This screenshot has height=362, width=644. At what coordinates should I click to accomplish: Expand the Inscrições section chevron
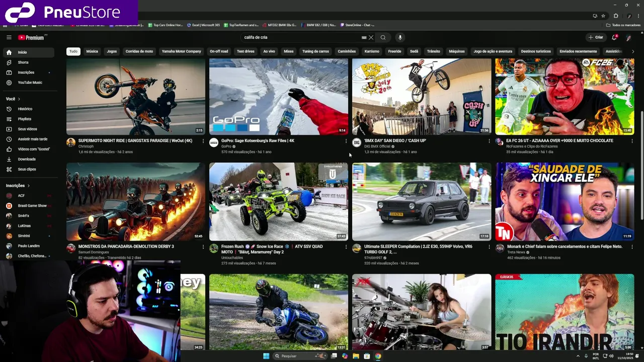[29, 186]
